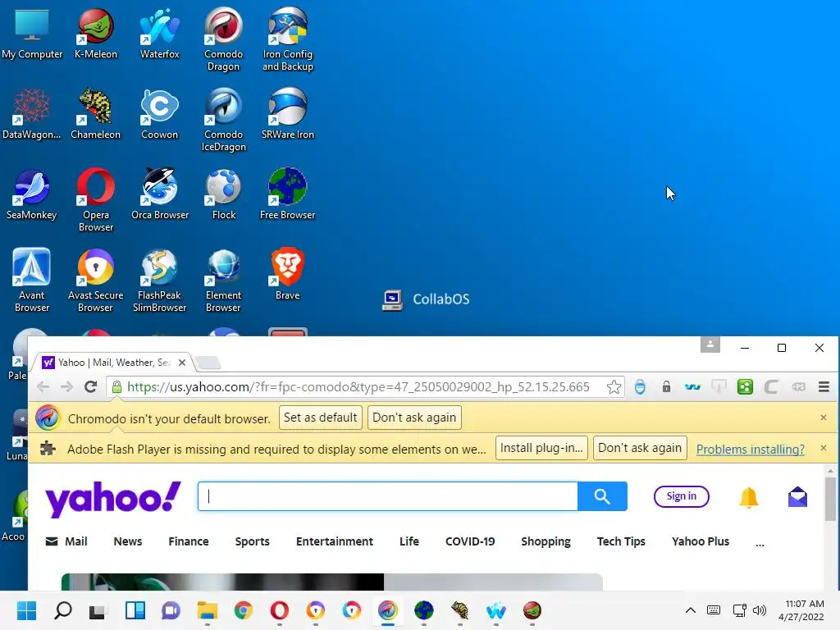Open the Windows Start menu
The height and width of the screenshot is (630, 840).
click(x=27, y=610)
